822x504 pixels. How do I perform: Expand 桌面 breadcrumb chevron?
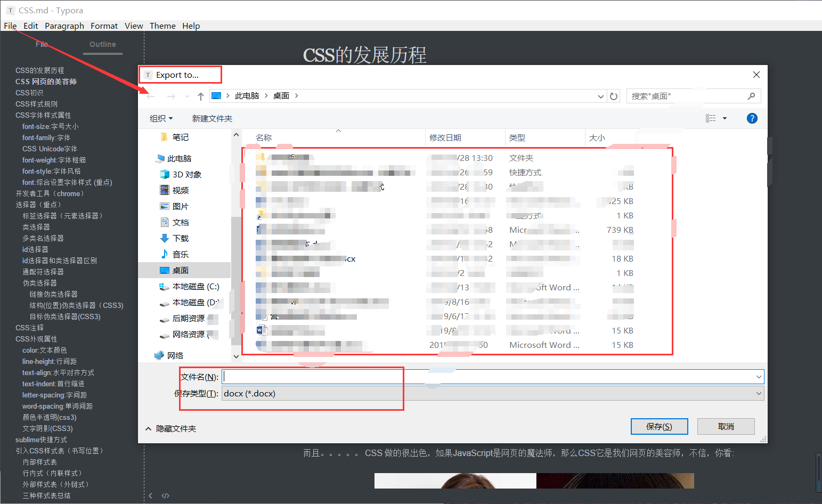click(x=296, y=96)
